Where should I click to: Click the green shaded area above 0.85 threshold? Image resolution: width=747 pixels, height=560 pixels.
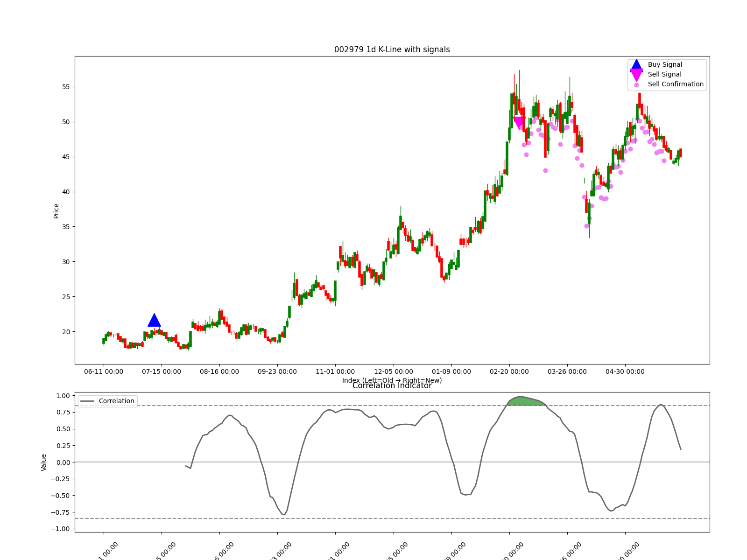coord(526,401)
